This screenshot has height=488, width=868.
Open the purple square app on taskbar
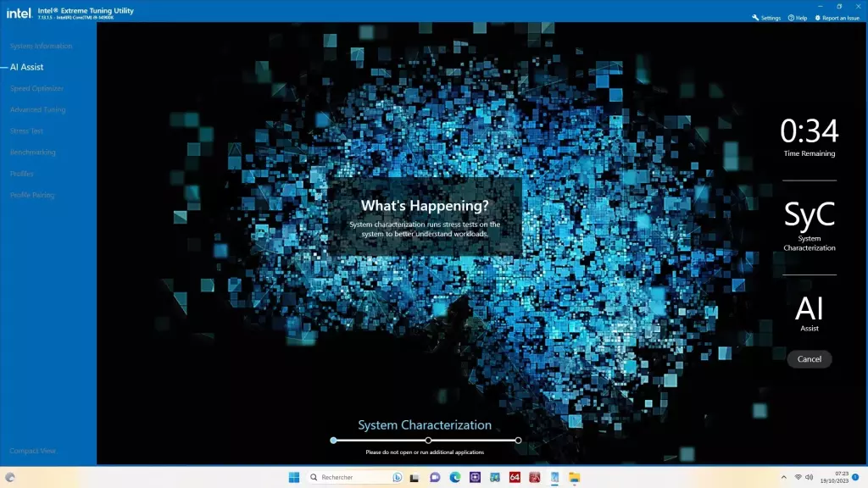point(475,477)
